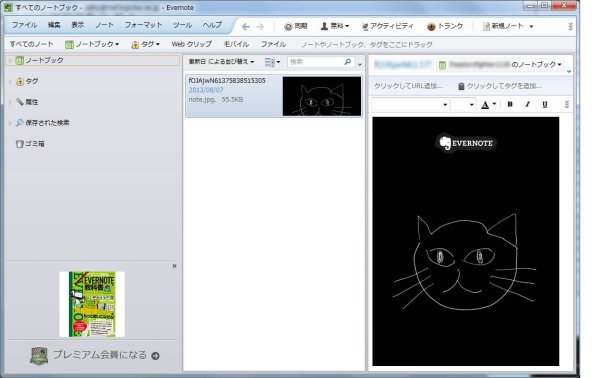Click クリックしてタグを追加 field
Viewport: 601px width, 378px height.
(x=500, y=86)
